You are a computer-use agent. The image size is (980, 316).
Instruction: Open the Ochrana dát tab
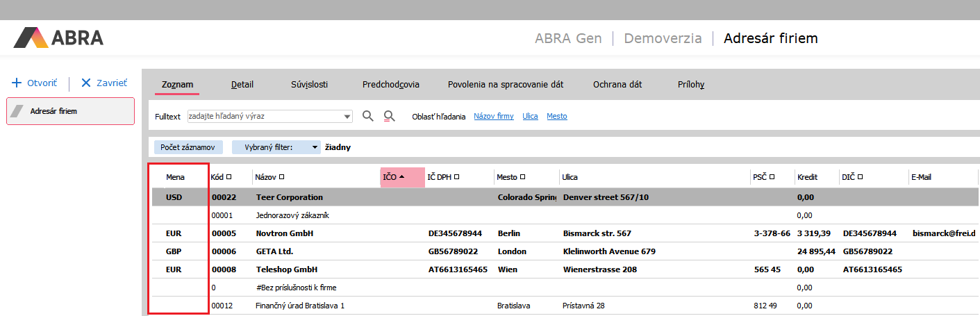coord(617,85)
